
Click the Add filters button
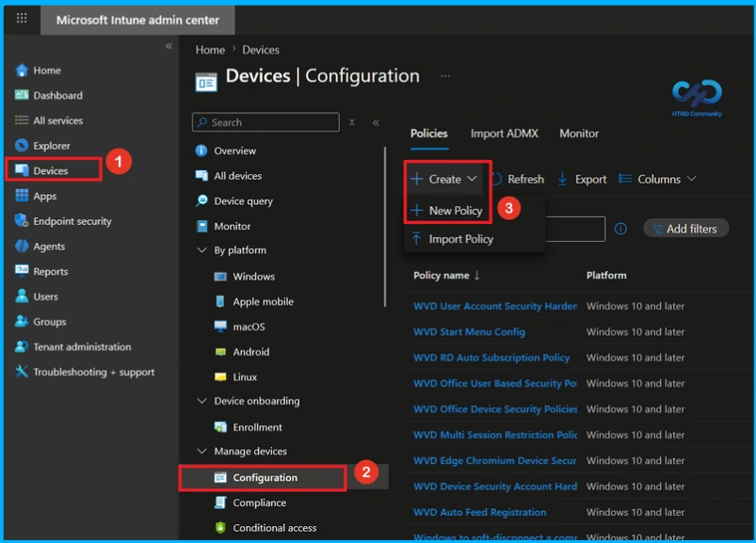tap(685, 229)
